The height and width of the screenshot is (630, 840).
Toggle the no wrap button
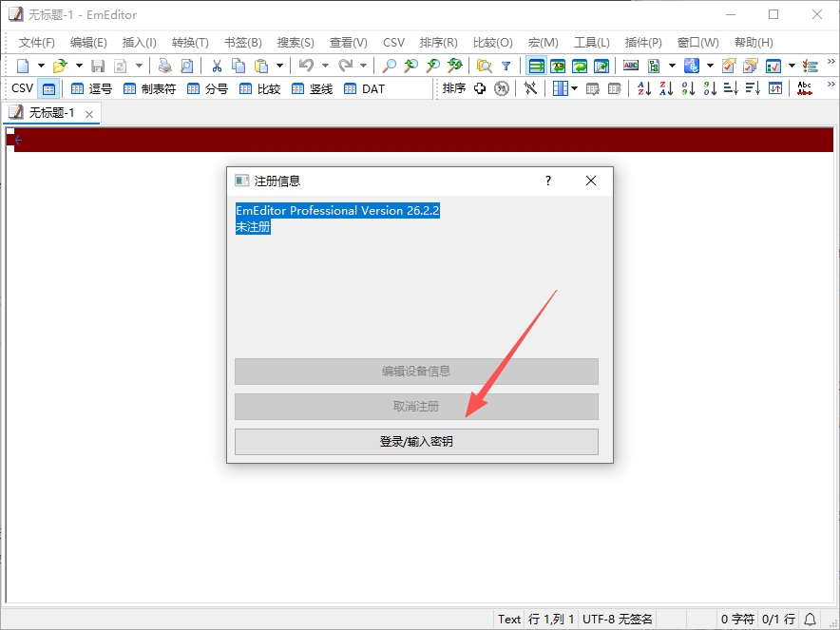coord(536,66)
